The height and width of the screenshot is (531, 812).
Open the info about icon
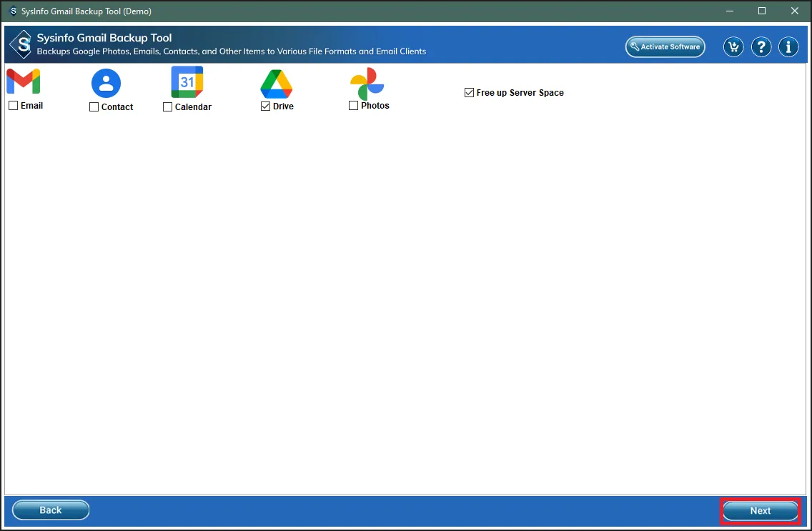pos(788,47)
